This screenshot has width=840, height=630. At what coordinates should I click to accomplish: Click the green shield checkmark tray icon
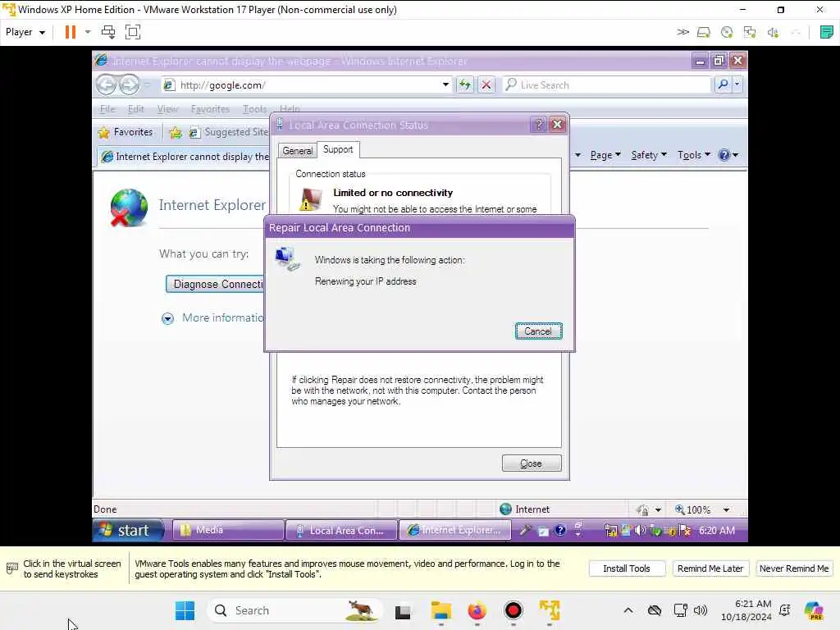point(655,531)
